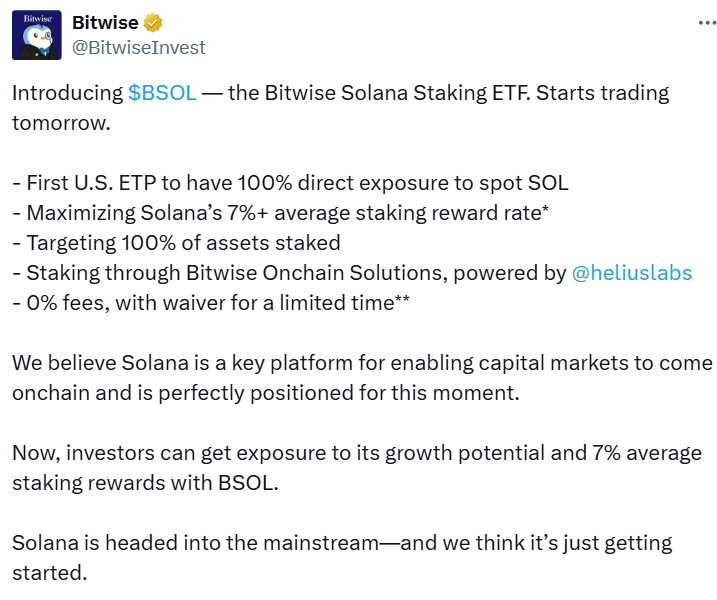Click the $BSOL cashtag link
Image resolution: width=717 pixels, height=600 pixels.
coord(162,93)
